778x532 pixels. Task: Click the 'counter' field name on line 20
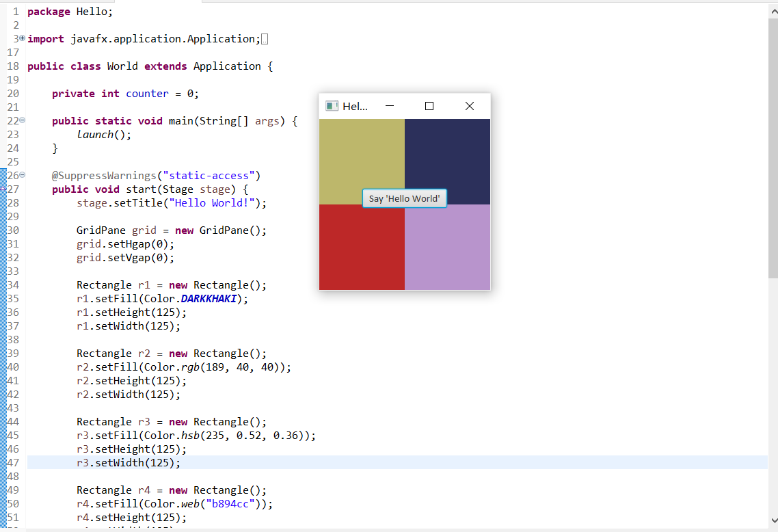click(x=148, y=94)
